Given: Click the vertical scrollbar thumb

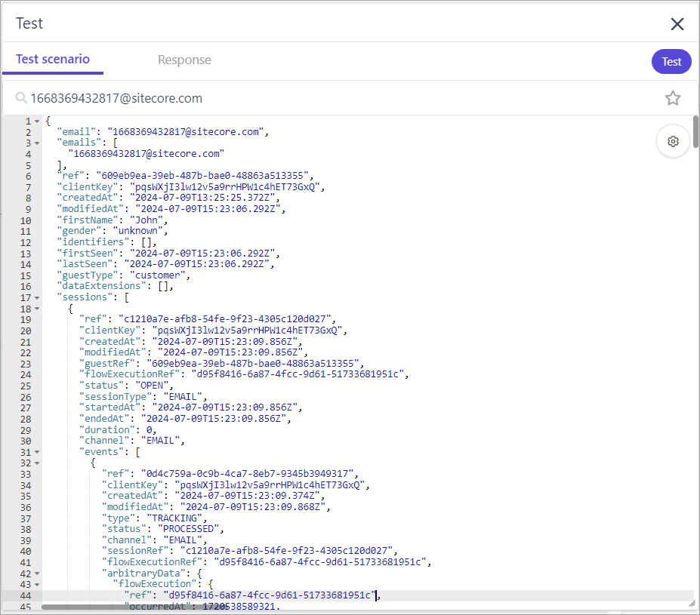Looking at the screenshot, I should tap(695, 131).
